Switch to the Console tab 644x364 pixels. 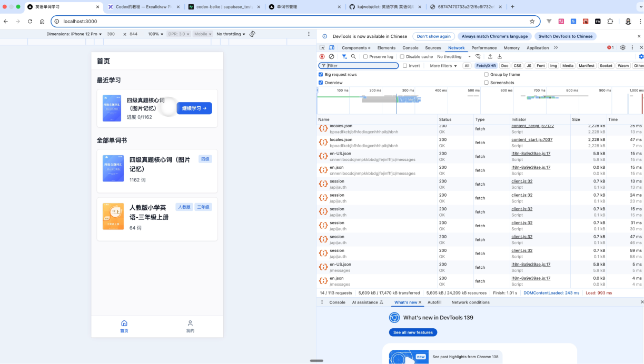click(x=410, y=48)
